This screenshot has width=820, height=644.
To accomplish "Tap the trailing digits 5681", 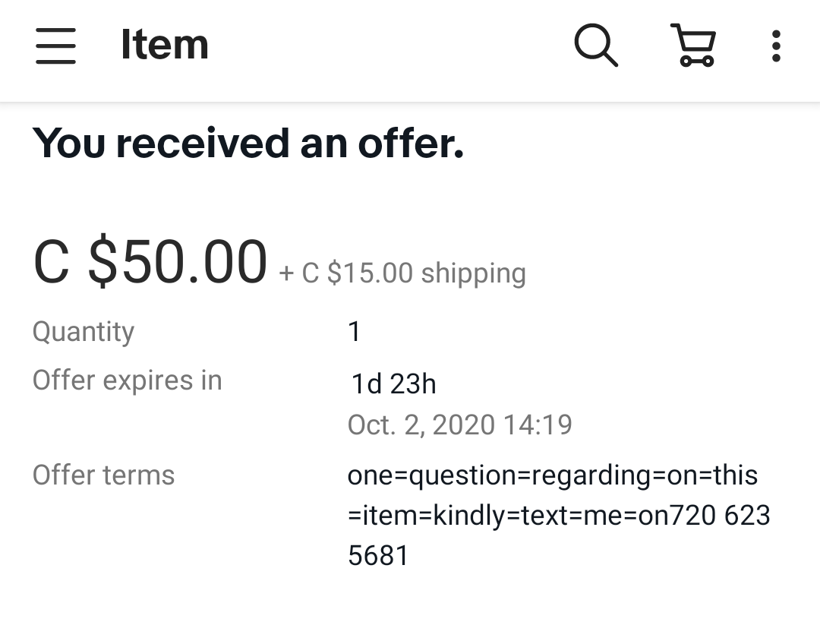I will pos(378,556).
